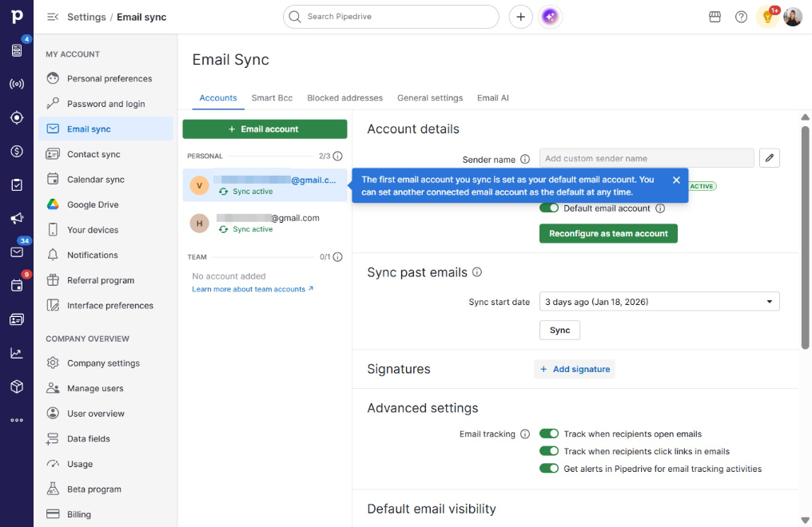812x527 pixels.
Task: Select the second Gmail account with H avatar
Action: [265, 224]
